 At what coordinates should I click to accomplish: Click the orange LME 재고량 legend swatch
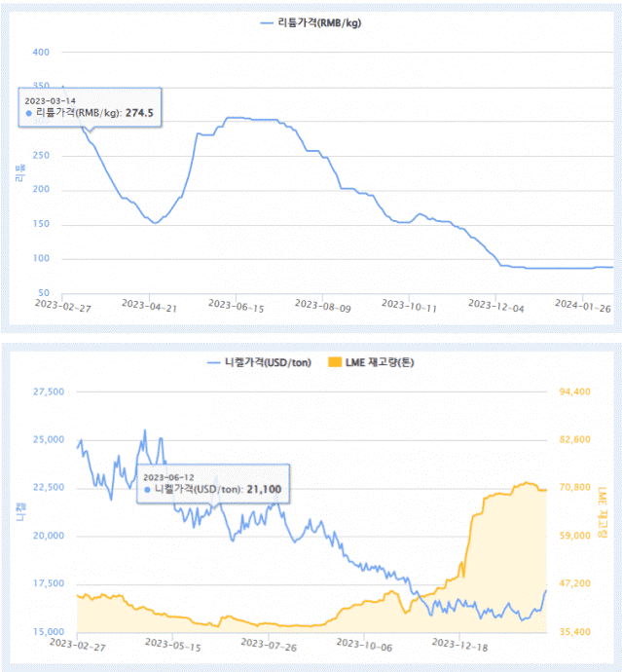coord(335,362)
